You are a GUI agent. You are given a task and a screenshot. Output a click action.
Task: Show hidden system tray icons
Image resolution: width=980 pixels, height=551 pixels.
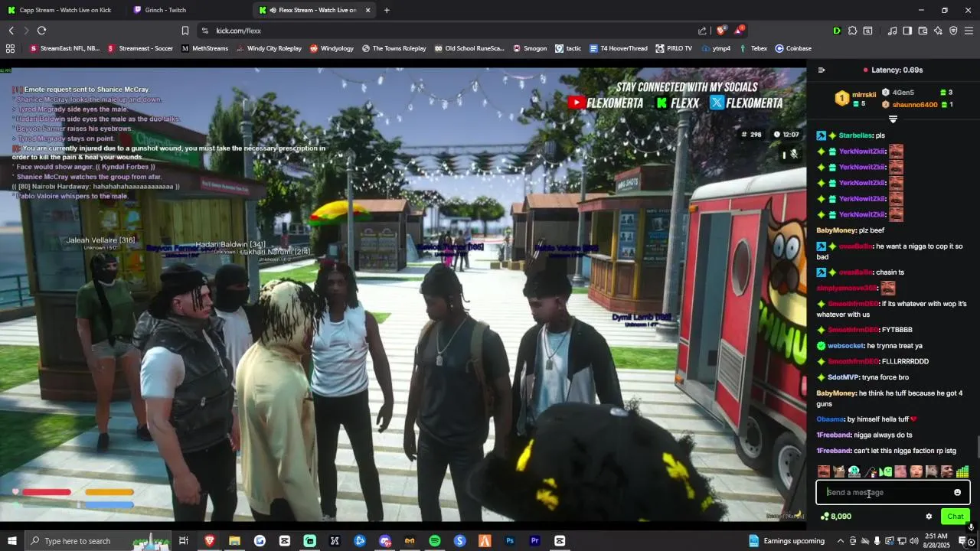841,541
